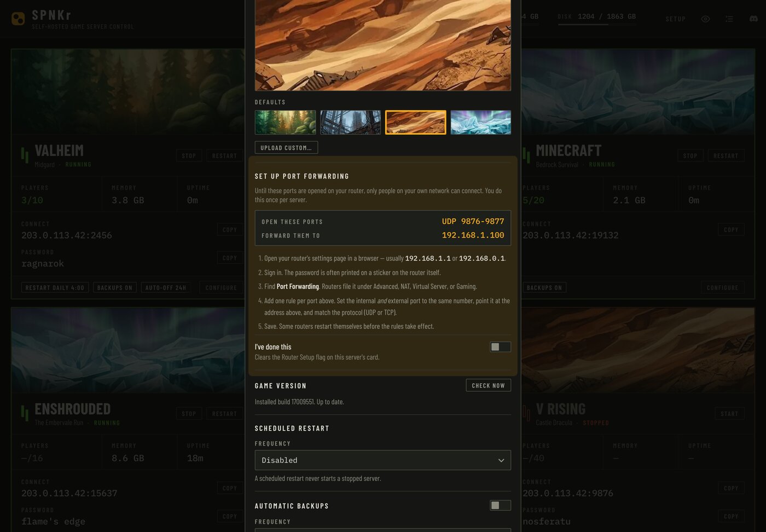This screenshot has height=532, width=766.
Task: Enable the Automatic Backups toggle
Action: click(x=500, y=506)
